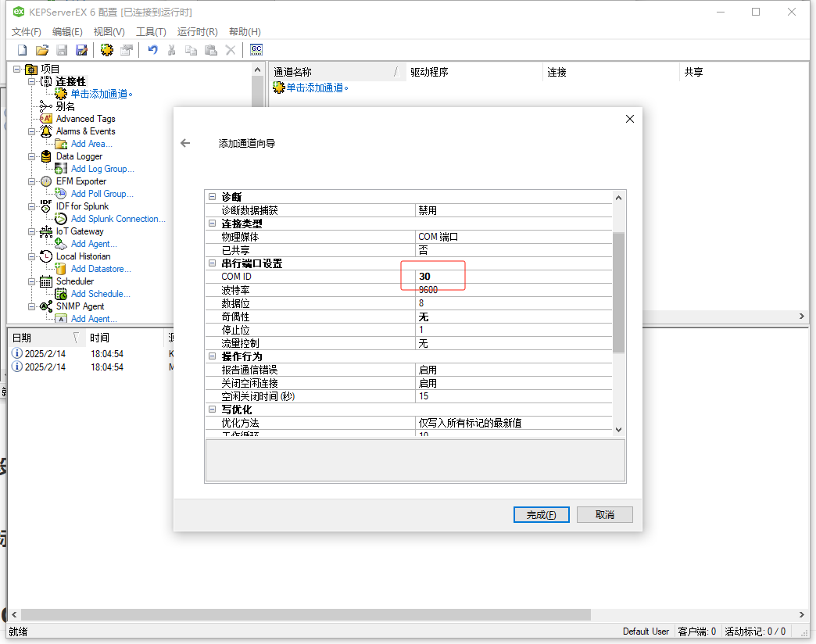Click the IDF for Splunk icon
Image resolution: width=816 pixels, height=644 pixels.
[46, 206]
